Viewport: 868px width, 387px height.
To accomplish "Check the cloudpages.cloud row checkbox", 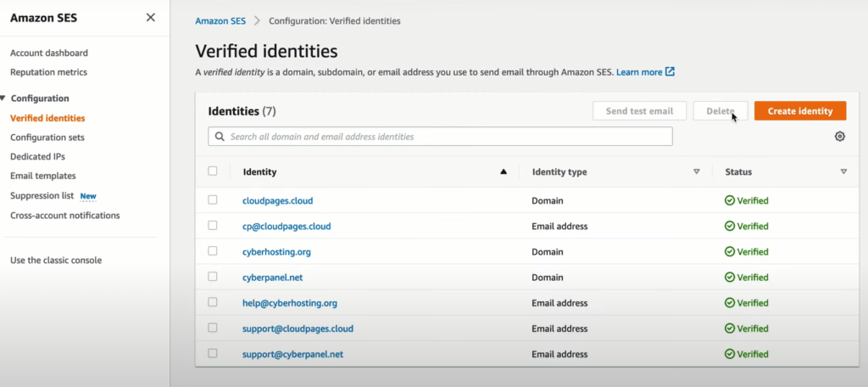I will click(213, 200).
